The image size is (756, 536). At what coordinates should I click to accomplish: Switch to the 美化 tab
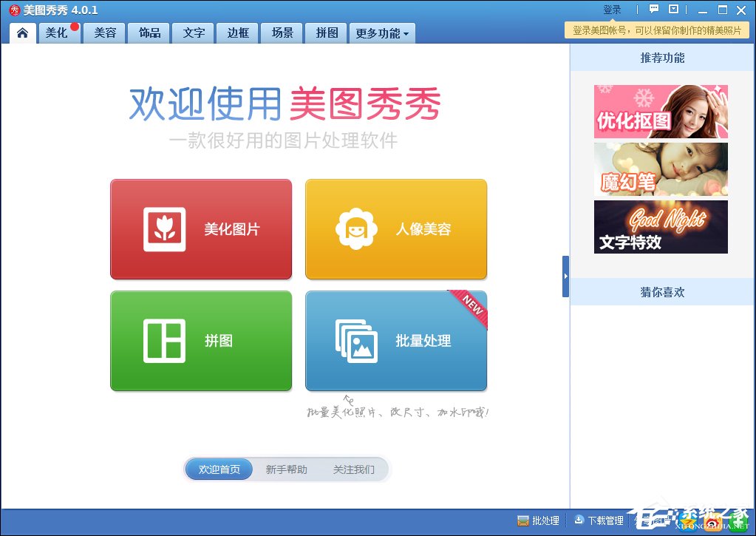pos(60,33)
